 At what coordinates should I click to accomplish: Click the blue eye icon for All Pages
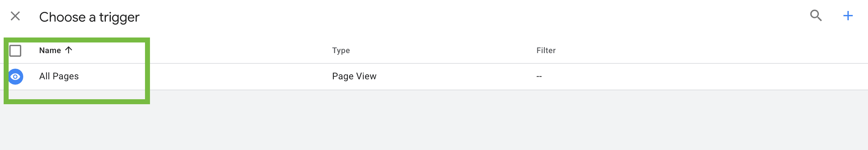(16, 77)
